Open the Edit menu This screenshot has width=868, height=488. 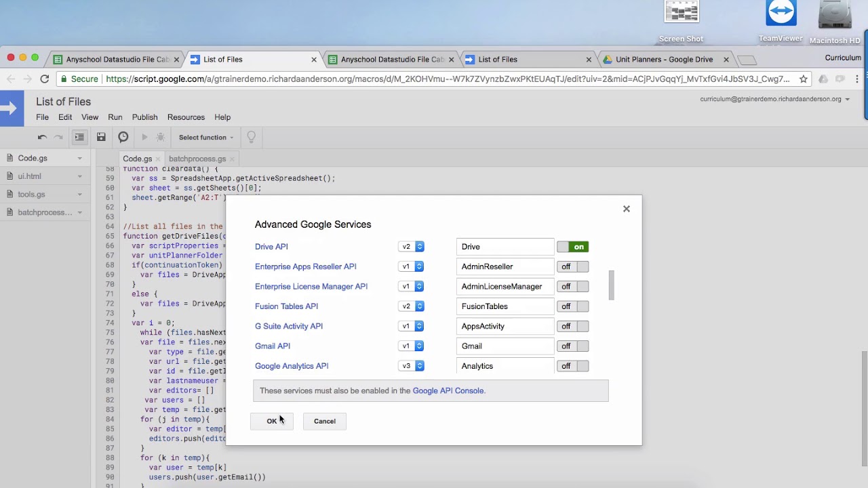coord(65,117)
